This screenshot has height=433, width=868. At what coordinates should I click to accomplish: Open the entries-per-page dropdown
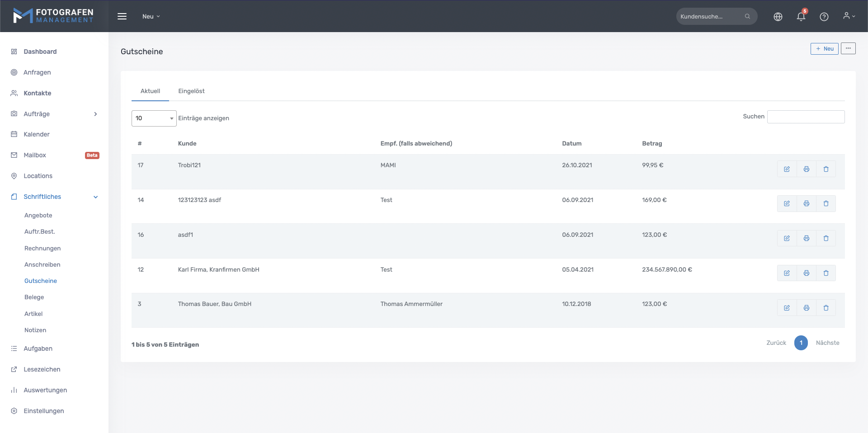pos(154,118)
